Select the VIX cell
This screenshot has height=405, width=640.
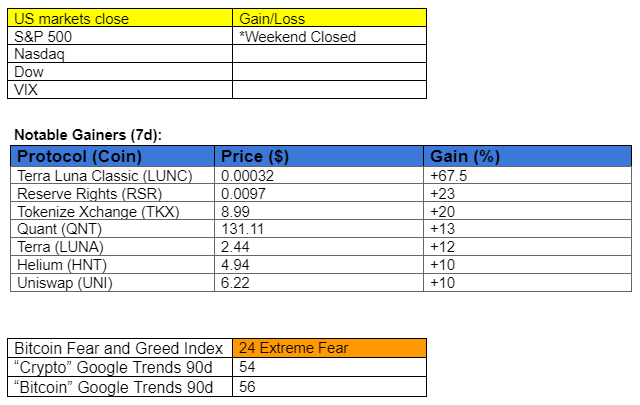click(120, 89)
